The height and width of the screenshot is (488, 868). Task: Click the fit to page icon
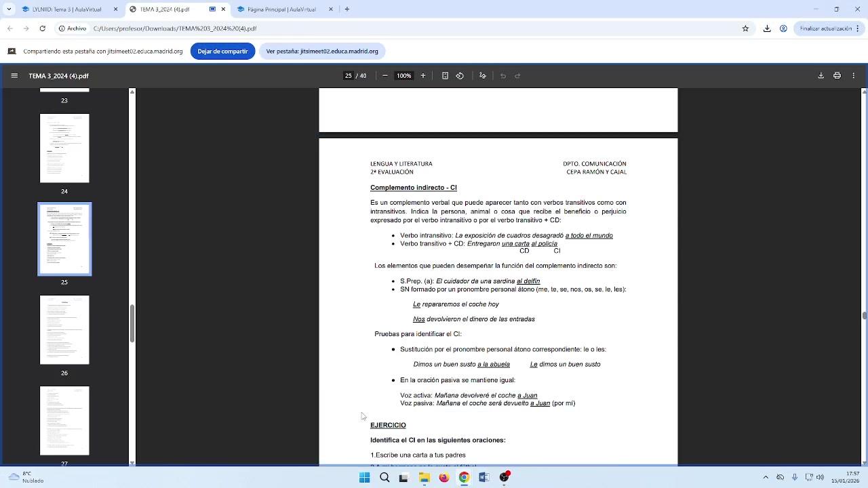(x=445, y=76)
